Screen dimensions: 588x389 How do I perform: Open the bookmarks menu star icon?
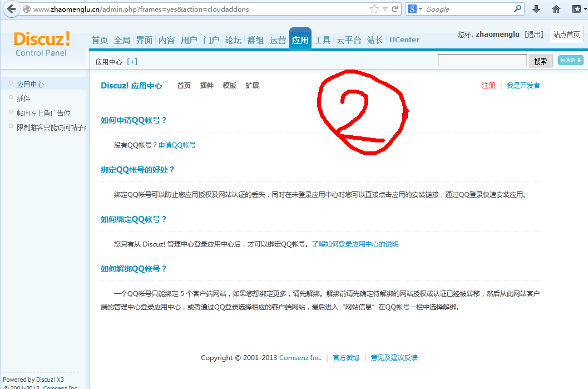click(576, 9)
